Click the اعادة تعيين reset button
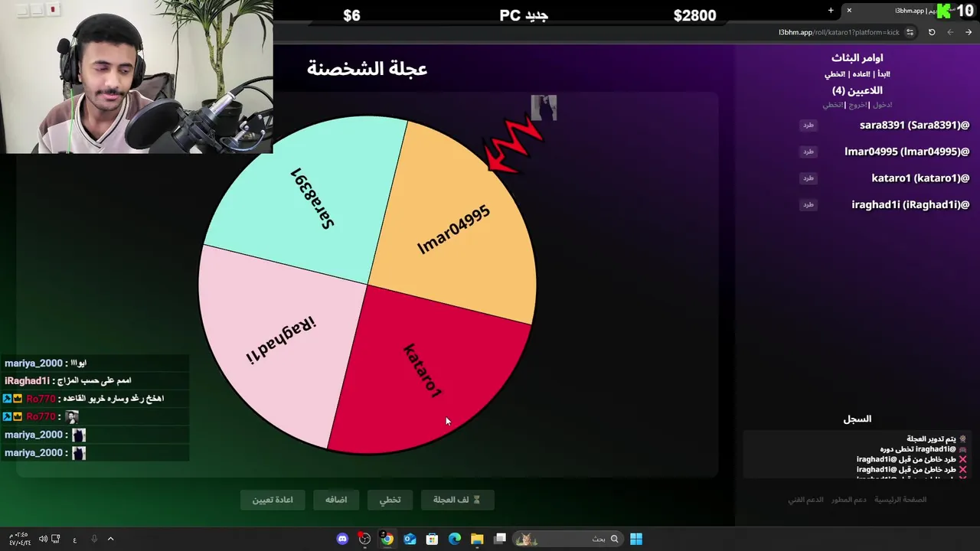 pos(273,500)
